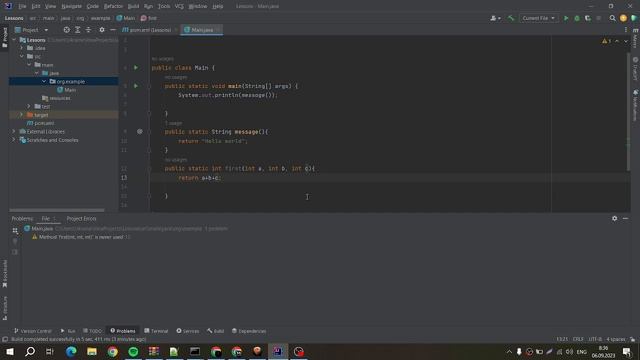Open the Current File run configuration dropdown
Viewport: 640px width, 360px height.
pyautogui.click(x=538, y=18)
